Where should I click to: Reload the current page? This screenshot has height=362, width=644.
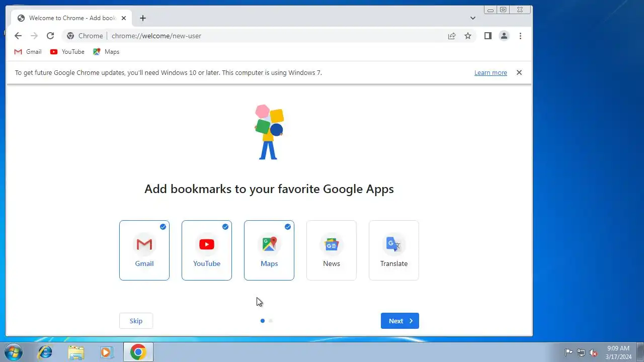pyautogui.click(x=50, y=36)
